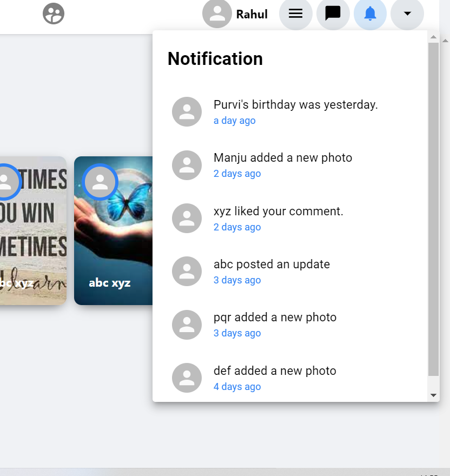Open the messages chat icon
Image resolution: width=450 pixels, height=476 pixels.
333,14
